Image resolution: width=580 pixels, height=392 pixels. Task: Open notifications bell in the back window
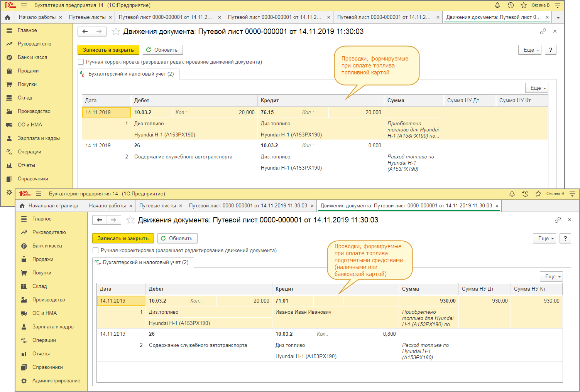point(497,5)
